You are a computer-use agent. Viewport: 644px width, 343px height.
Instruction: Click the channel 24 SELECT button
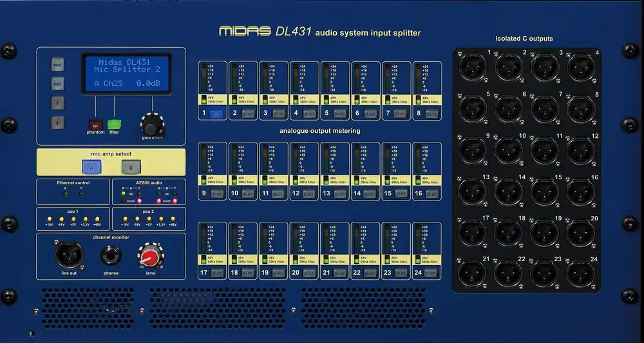coord(431,273)
